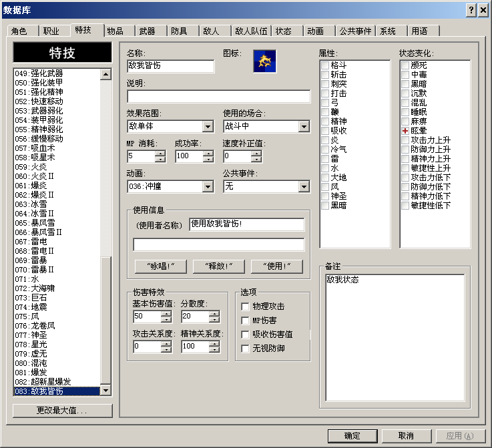Open the 公共事件 tab
The width and height of the screenshot is (492, 448).
(x=355, y=31)
